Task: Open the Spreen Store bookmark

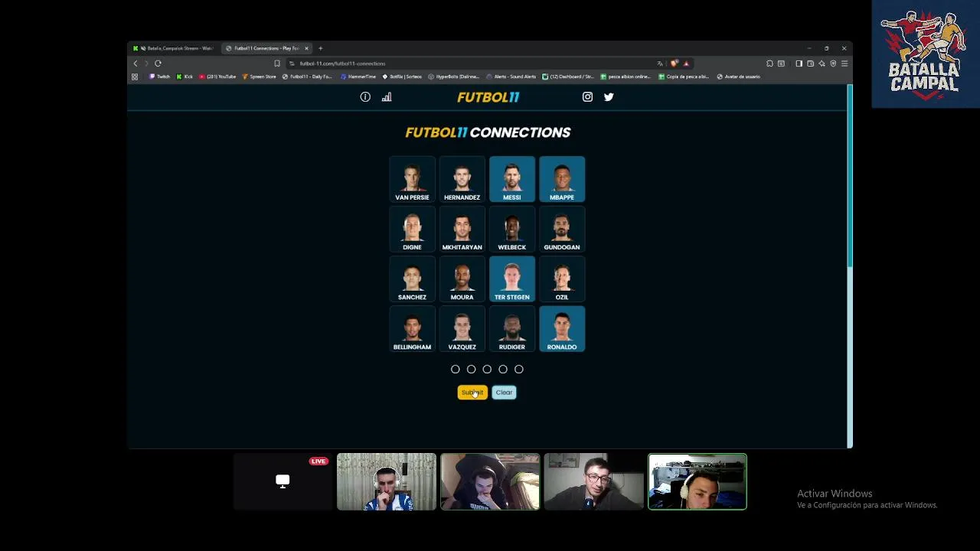Action: click(259, 77)
